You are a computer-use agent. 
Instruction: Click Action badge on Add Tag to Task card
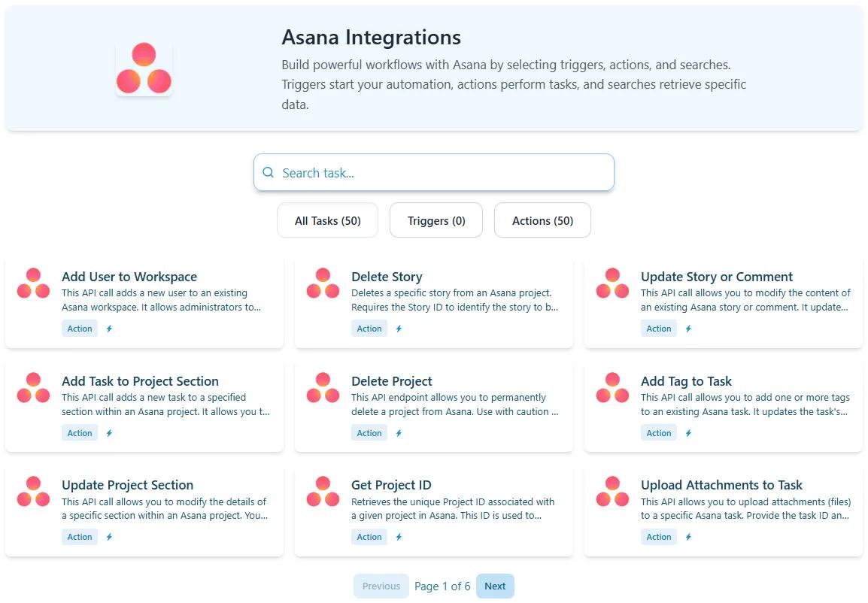click(x=659, y=433)
